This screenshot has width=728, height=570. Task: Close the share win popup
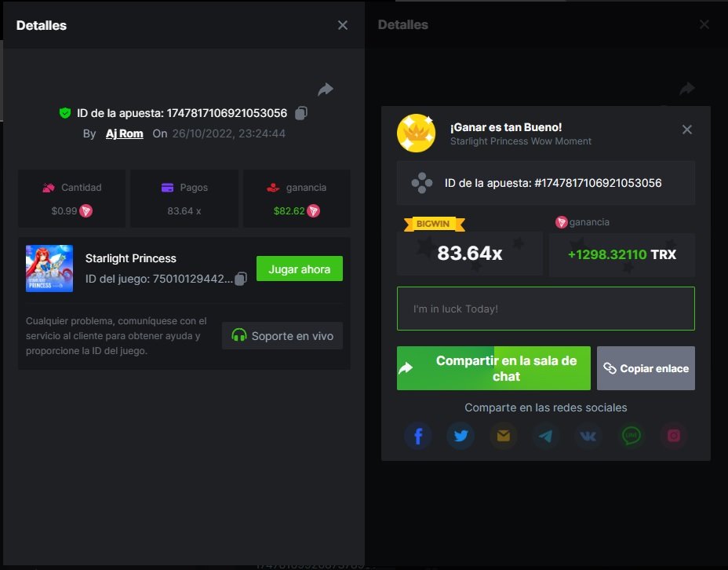687,130
